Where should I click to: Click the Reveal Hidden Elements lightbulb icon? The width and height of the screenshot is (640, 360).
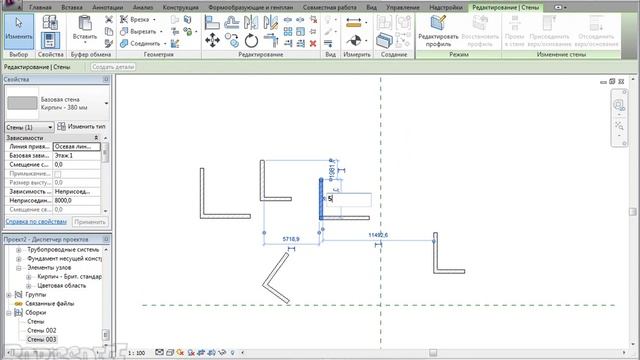(232, 352)
